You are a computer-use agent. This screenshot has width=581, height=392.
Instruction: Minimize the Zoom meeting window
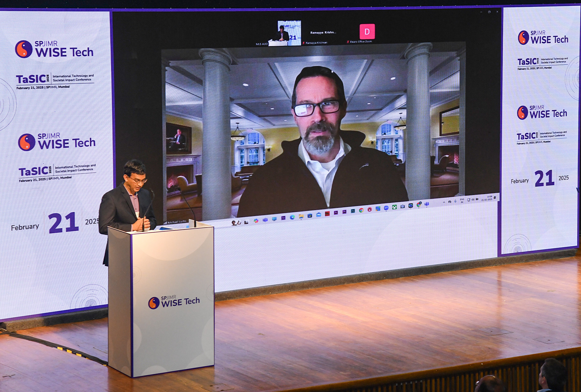[481, 12]
